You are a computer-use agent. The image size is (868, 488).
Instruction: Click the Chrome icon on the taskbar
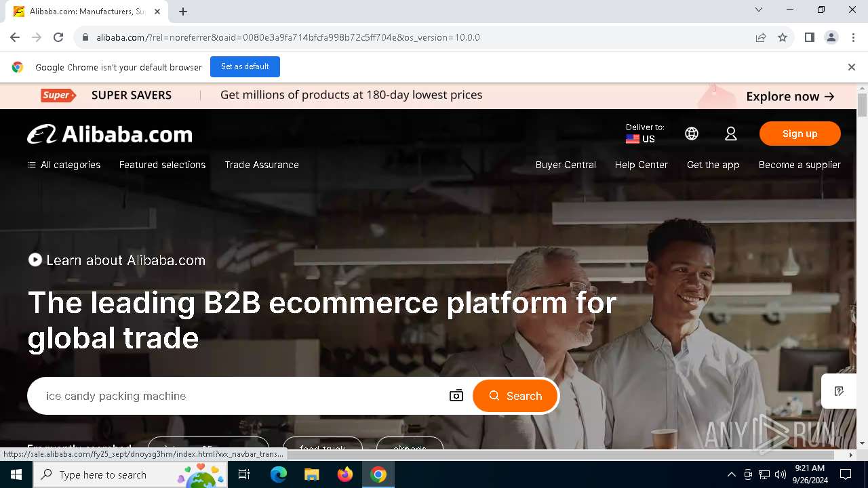(378, 474)
